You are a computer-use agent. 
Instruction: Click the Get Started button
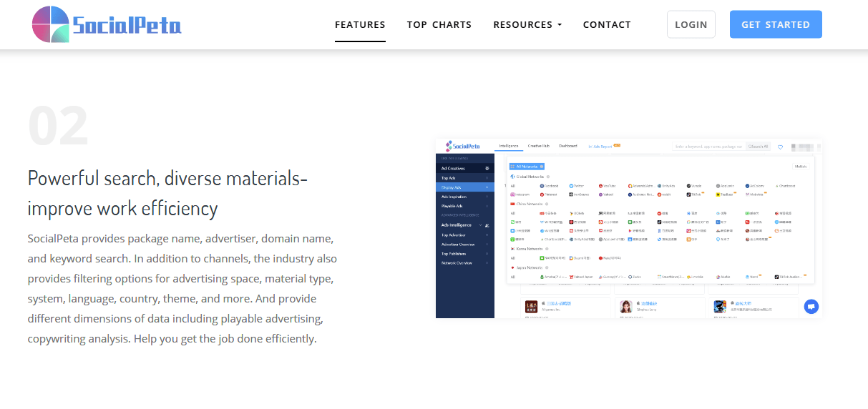(x=776, y=24)
